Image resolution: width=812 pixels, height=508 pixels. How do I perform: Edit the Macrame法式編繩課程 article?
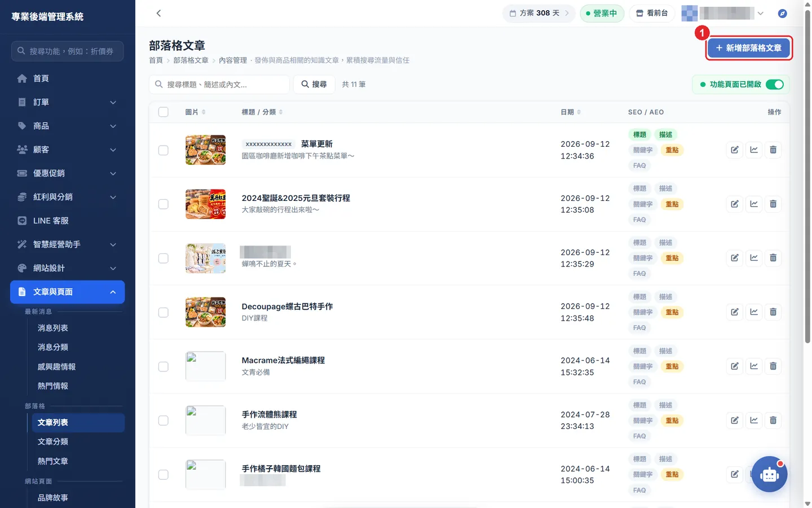(735, 366)
